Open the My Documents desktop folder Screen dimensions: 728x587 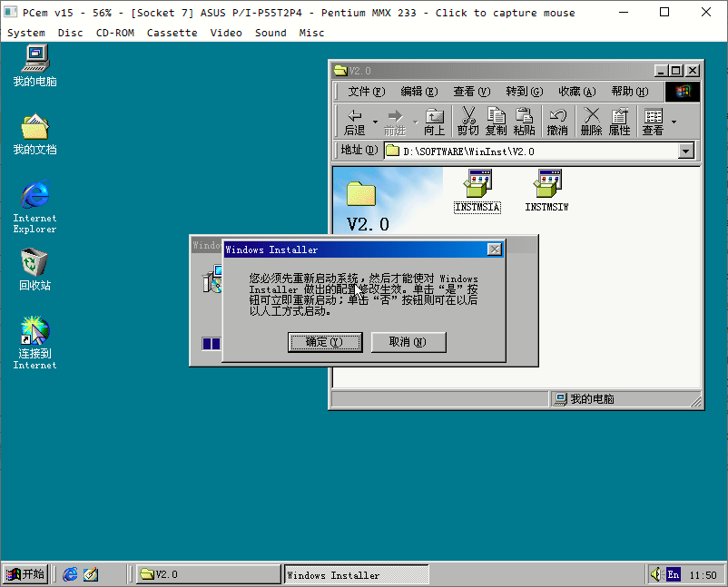[34, 134]
